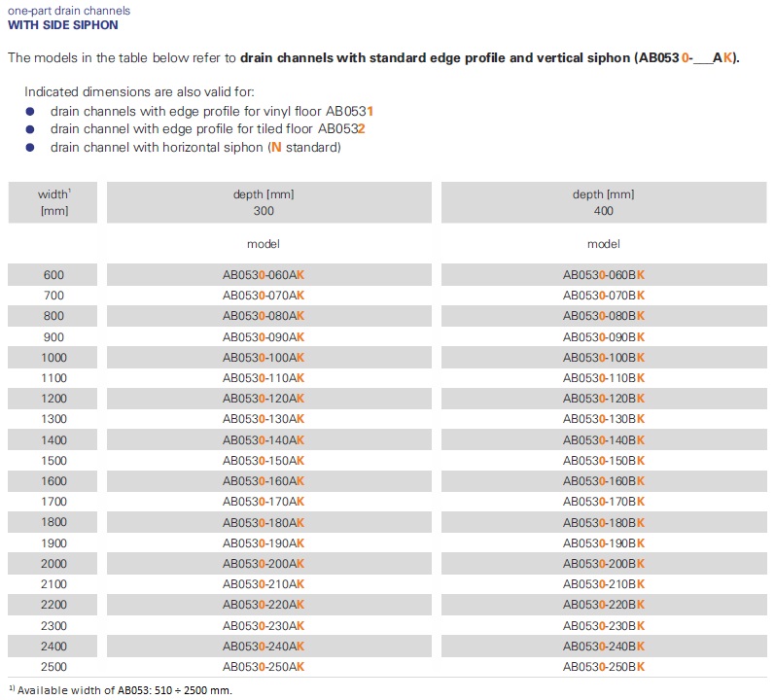Click the 'WITH SIDE SIPHON' heading
The height and width of the screenshot is (700, 775).
(63, 25)
